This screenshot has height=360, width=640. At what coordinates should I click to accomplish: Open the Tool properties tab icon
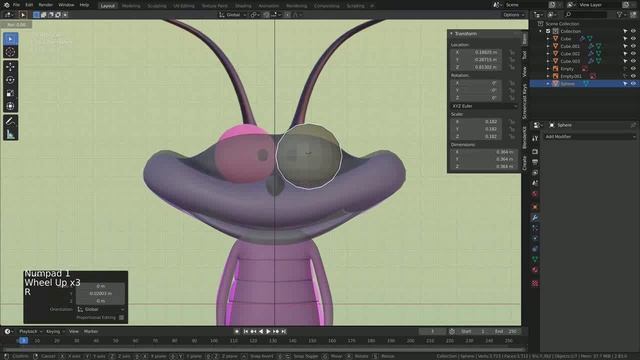(535, 139)
